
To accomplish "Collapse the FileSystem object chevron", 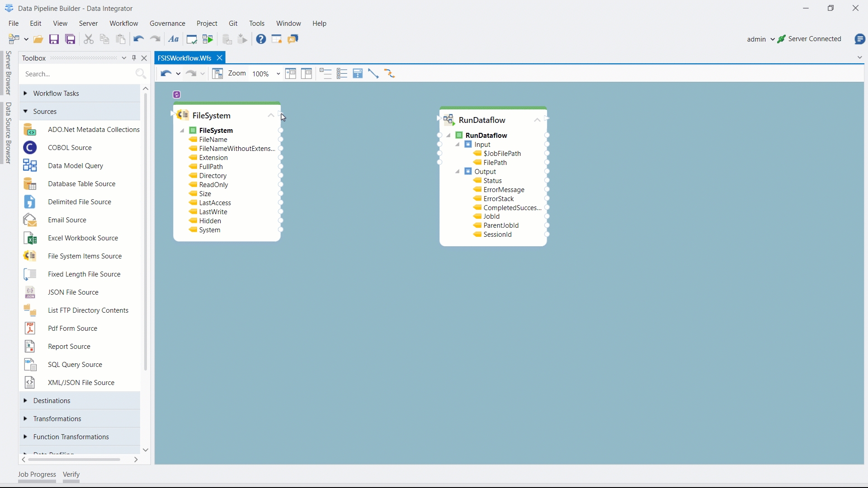I will pos(271,116).
